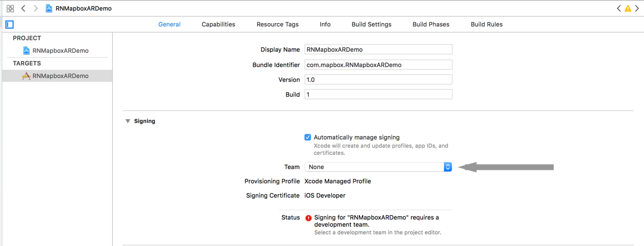Screen dimensions: 644x246
Task: Select RNMapboxARDemo under PROJECT
Action: click(60, 51)
